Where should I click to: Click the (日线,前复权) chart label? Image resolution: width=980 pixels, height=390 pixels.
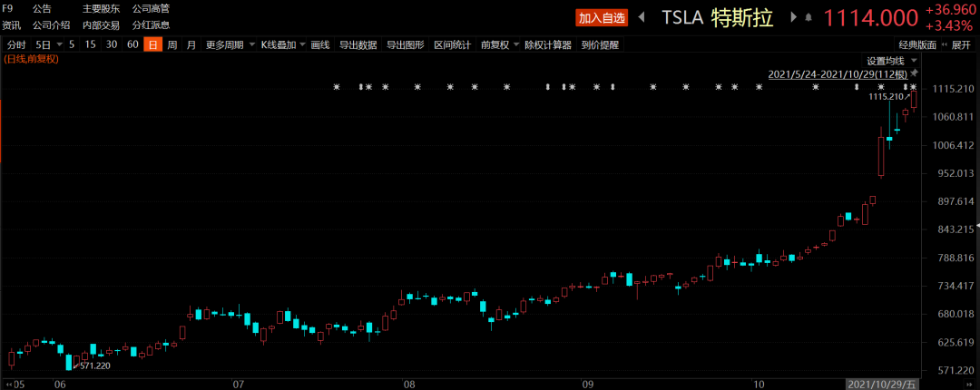pyautogui.click(x=31, y=59)
